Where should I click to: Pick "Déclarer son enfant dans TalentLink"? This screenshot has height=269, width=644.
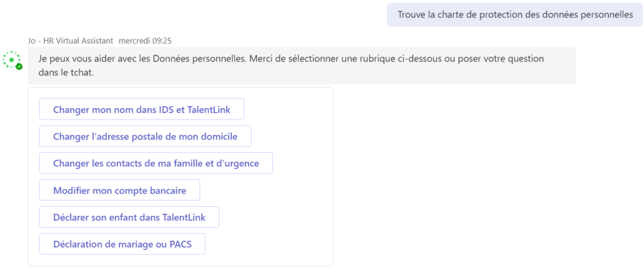[129, 217]
